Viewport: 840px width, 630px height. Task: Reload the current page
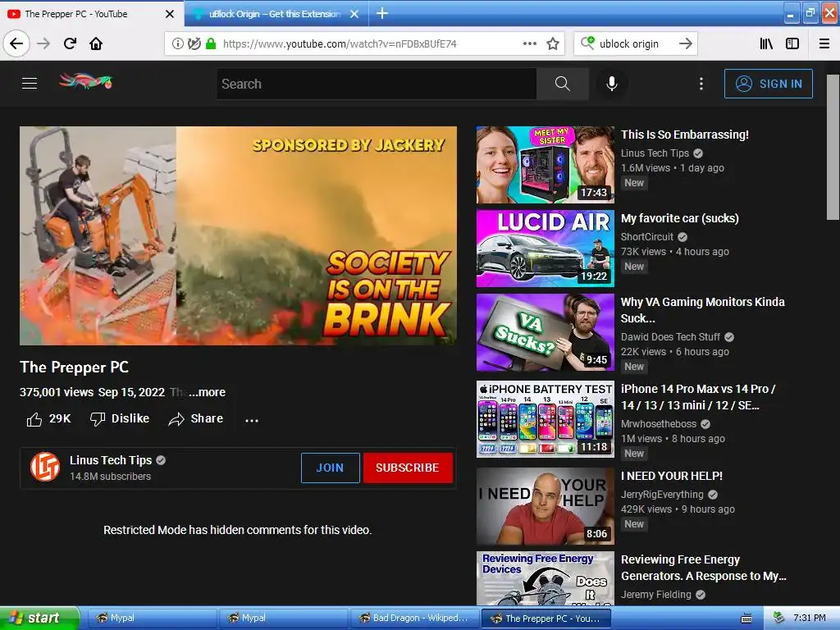[70, 43]
